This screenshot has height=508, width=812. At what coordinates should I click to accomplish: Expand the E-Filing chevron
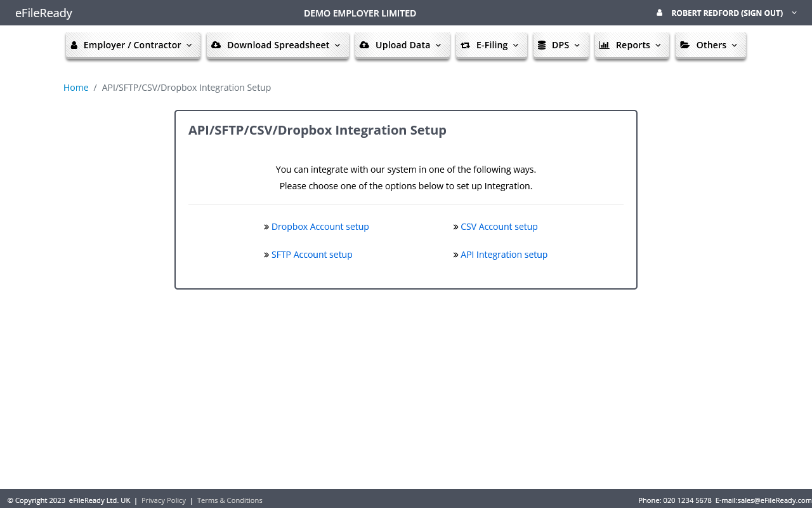(516, 45)
